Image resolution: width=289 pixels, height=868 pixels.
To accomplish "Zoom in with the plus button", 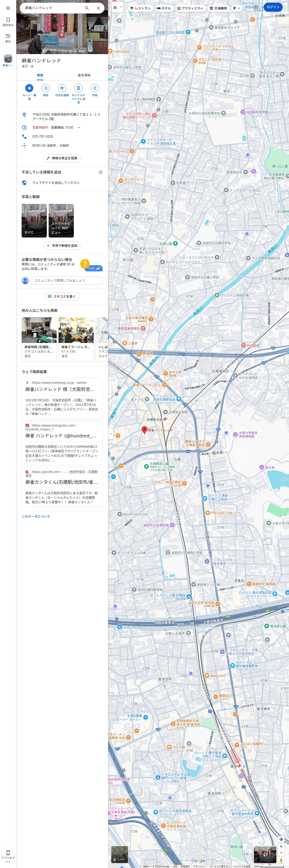I will pyautogui.click(x=281, y=846).
